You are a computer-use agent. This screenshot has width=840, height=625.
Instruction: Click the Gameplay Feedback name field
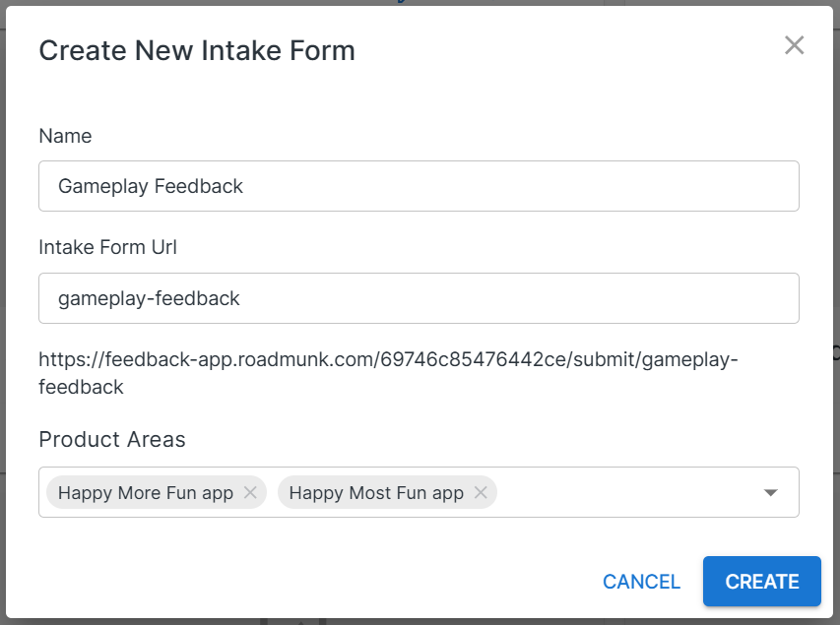point(419,185)
